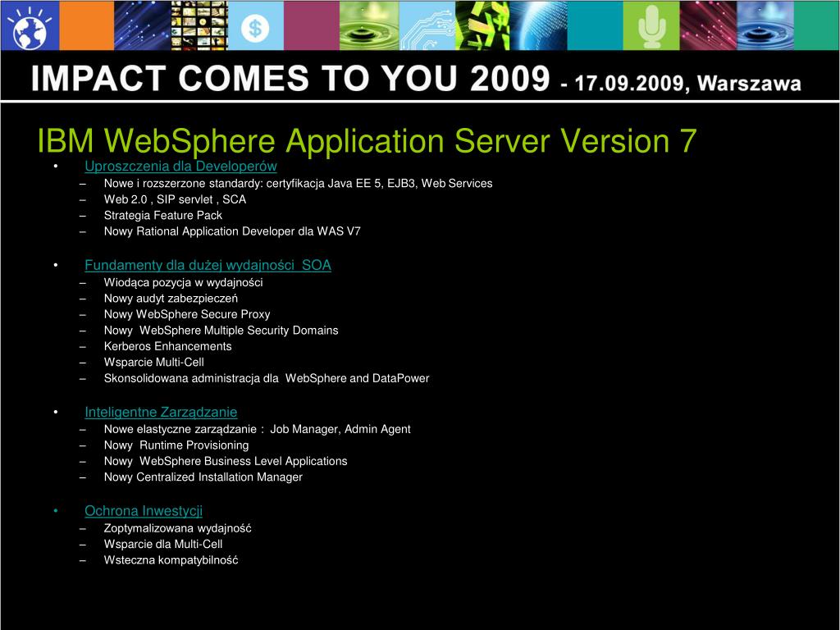The height and width of the screenshot is (630, 840).
Task: Open the Fundamenty dla dużej wydajności SOA link
Action: (208, 265)
